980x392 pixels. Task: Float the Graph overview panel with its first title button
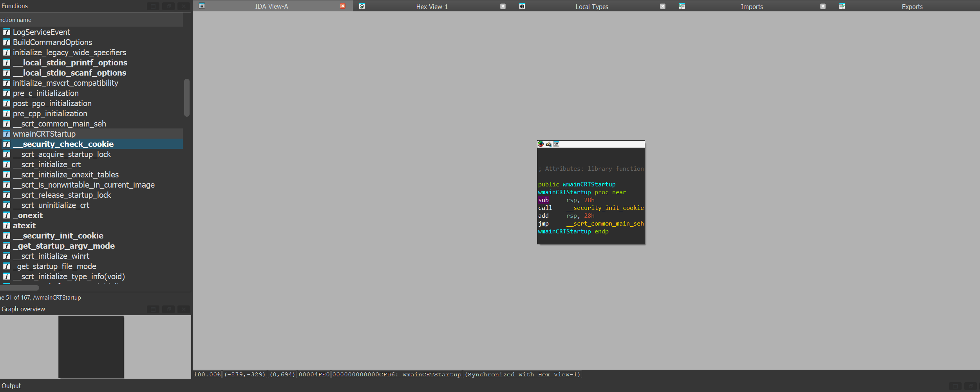click(153, 309)
